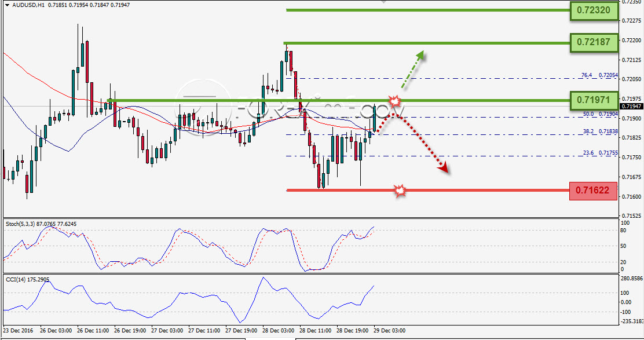Click the 28 Dec 11:00 time label
The height and width of the screenshot is (340, 644).
[x=315, y=331]
